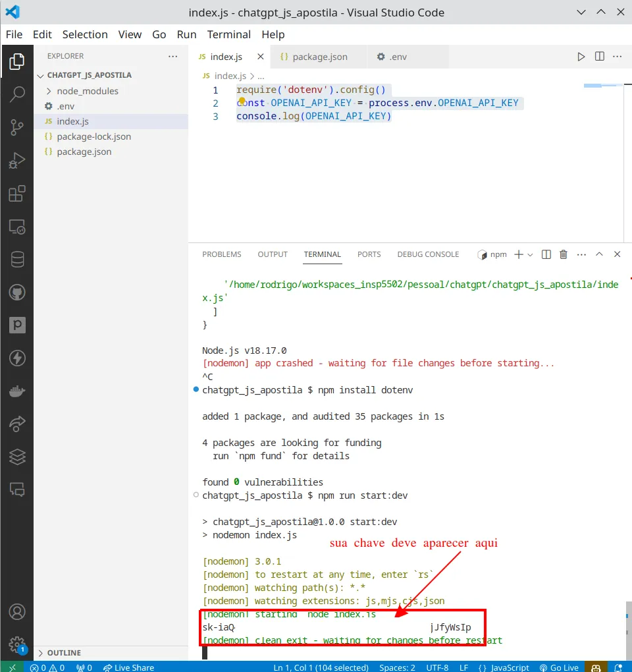Viewport: 632px width, 672px height.
Task: Split the editor to the right
Action: click(x=600, y=57)
